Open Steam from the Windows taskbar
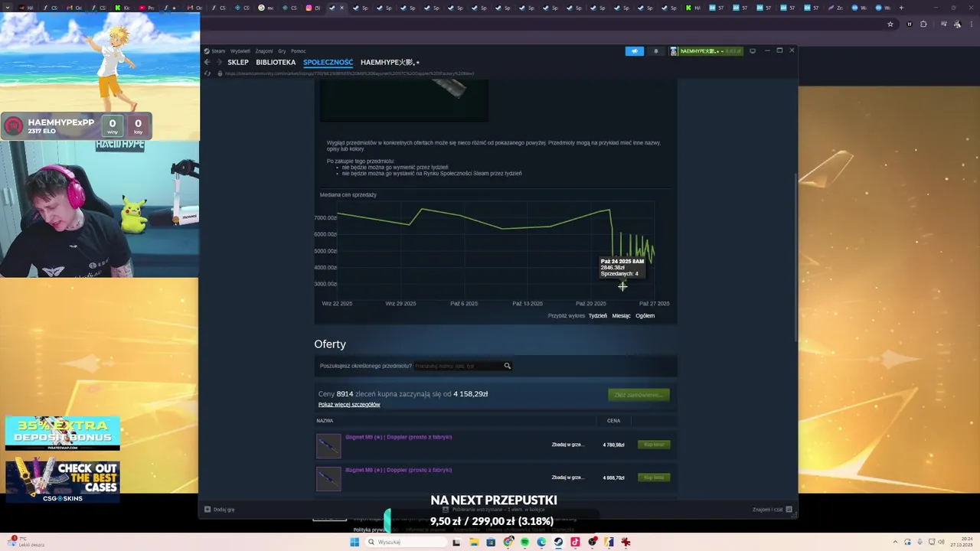Image resolution: width=980 pixels, height=551 pixels. point(558,542)
